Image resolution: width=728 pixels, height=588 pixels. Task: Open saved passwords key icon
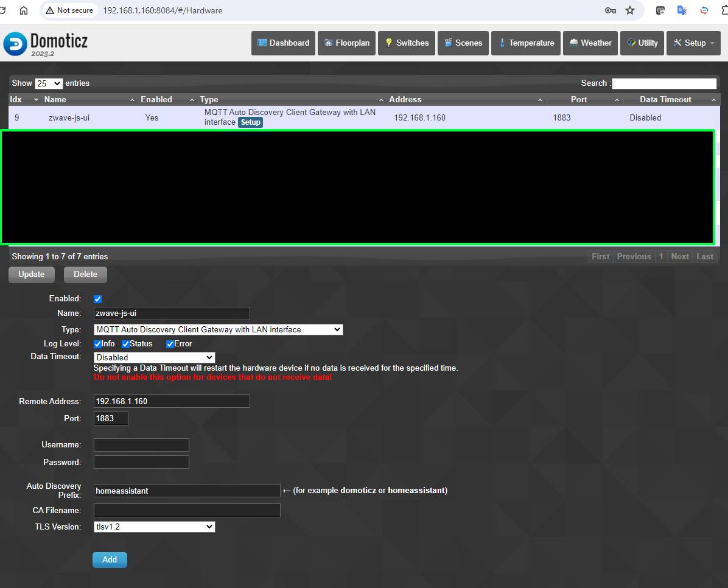point(611,10)
